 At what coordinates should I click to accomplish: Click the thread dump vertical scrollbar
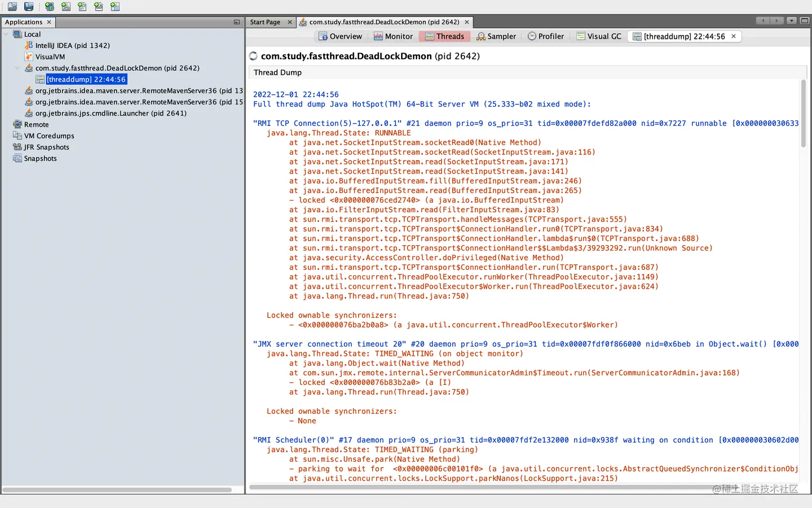(x=803, y=114)
